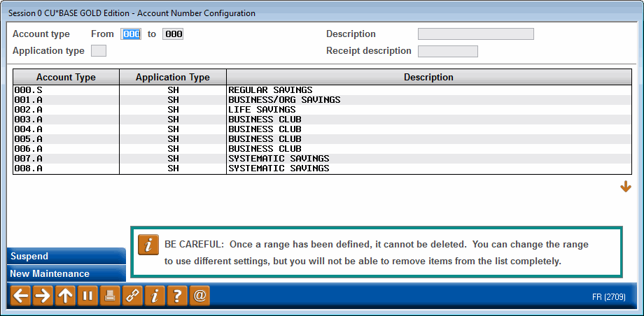The height and width of the screenshot is (316, 644).
Task: Click the Account Type column header
Action: coord(66,77)
